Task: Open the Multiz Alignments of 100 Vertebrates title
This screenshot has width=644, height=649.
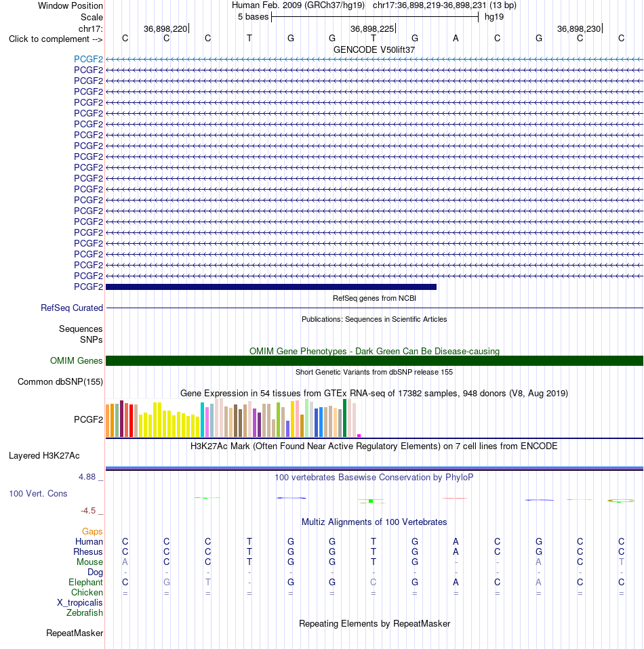Action: 374,522
